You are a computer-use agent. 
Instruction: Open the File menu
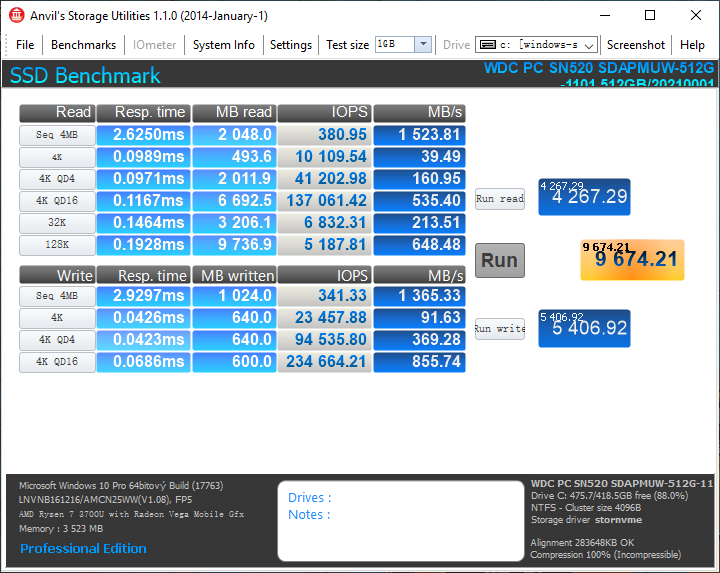[x=25, y=45]
